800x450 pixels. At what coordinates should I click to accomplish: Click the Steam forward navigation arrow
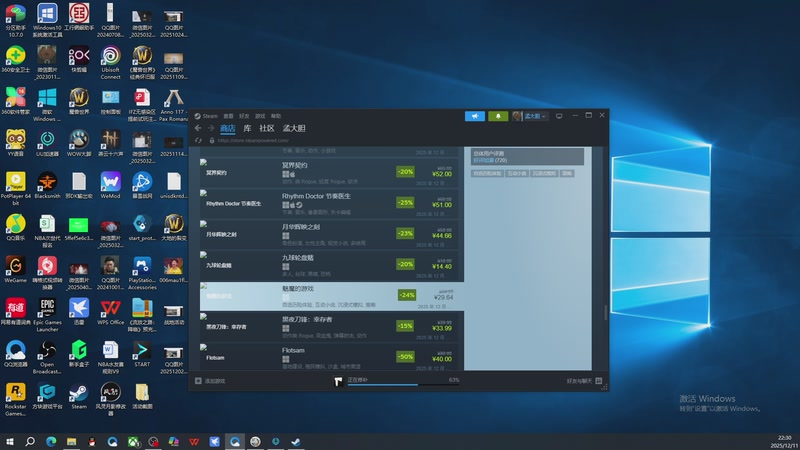click(x=211, y=128)
